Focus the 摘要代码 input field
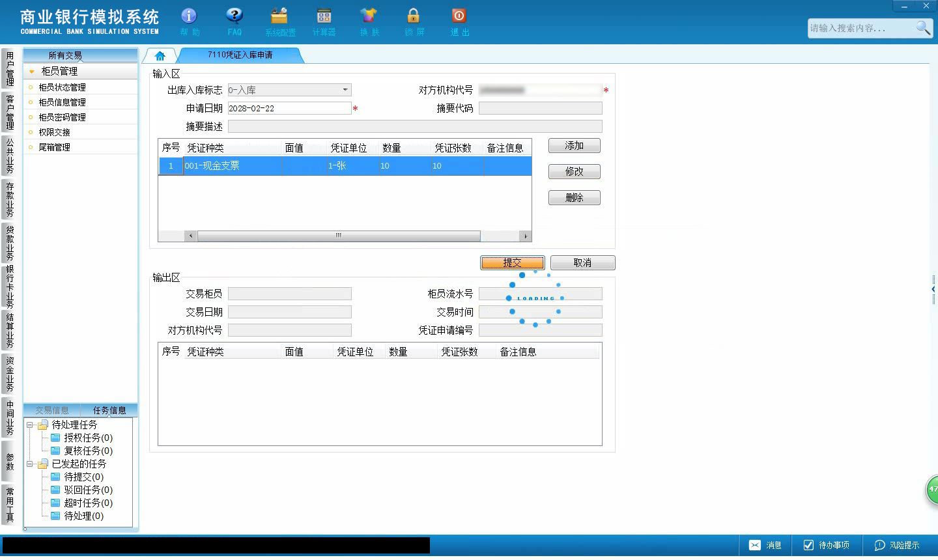Screen dimensions: 938x560 [541, 108]
